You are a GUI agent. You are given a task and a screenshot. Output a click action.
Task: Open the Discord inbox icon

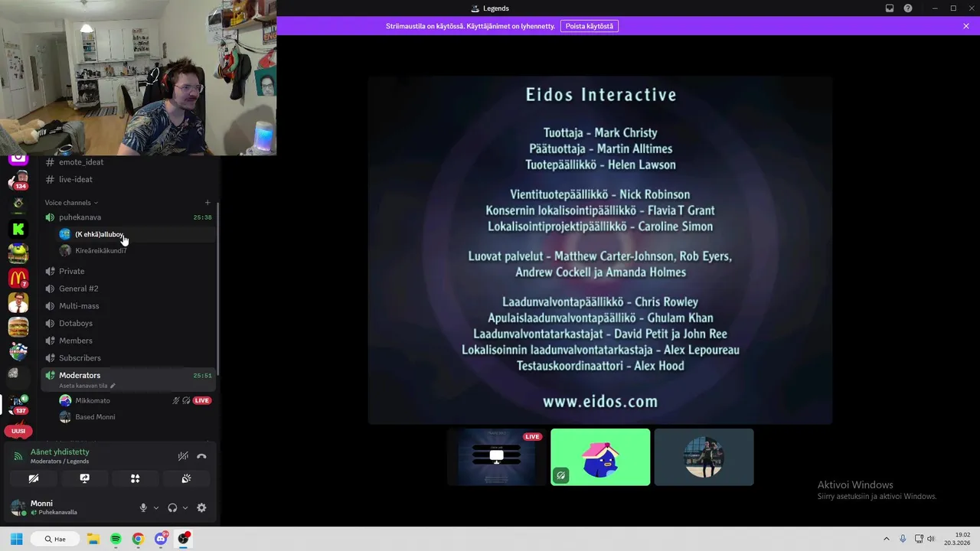(x=890, y=8)
